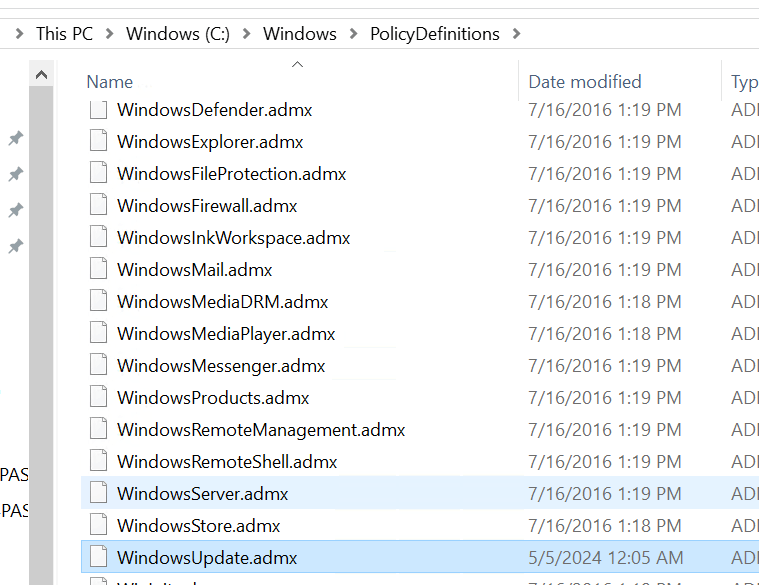759x585 pixels.
Task: Click the date cell of WindowsServer.admx
Action: [605, 494]
